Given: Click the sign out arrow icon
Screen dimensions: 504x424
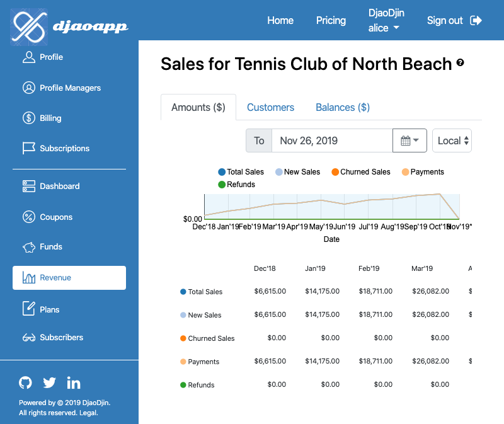Looking at the screenshot, I should pyautogui.click(x=476, y=21).
